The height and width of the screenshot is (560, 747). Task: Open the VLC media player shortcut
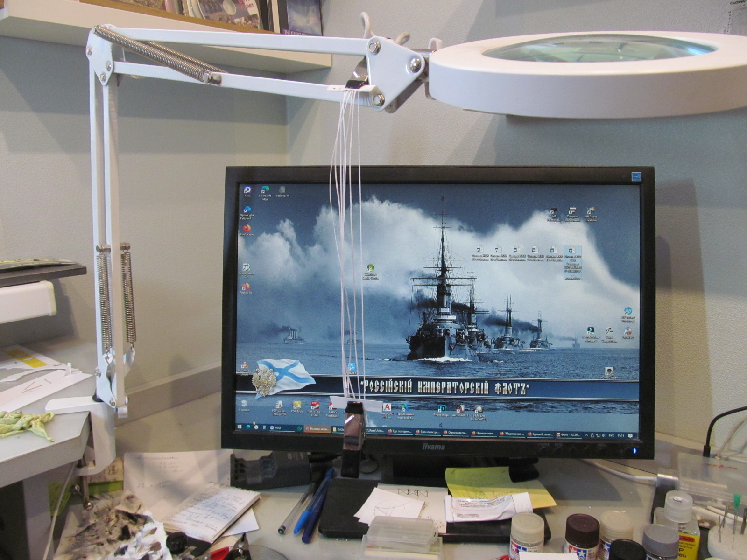click(244, 366)
